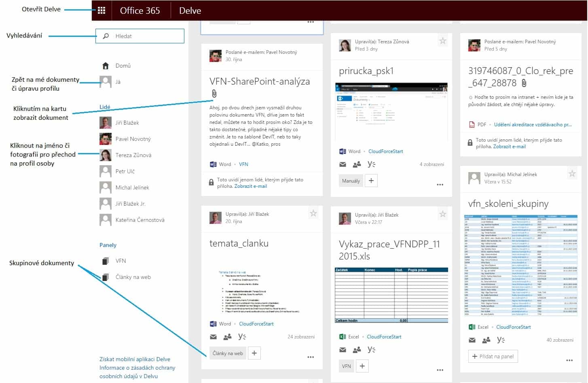Click Word icon on VFN-SharePoint-analýza card

(x=213, y=164)
